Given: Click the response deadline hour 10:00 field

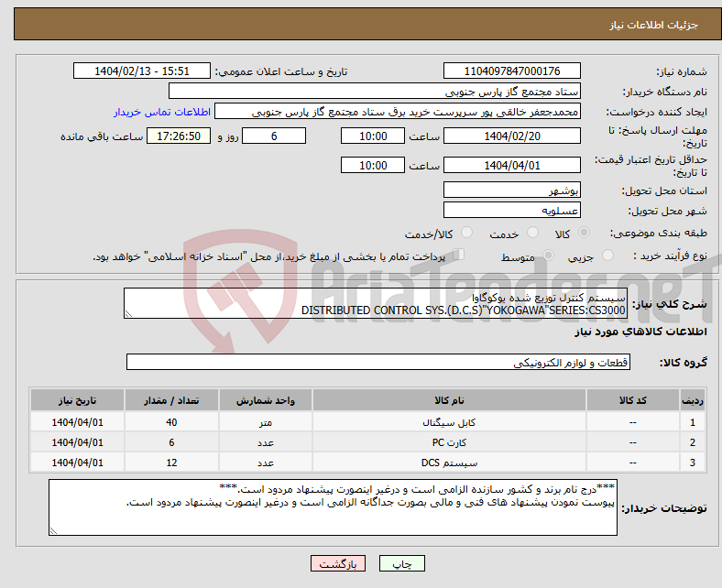Looking at the screenshot, I should point(373,136).
